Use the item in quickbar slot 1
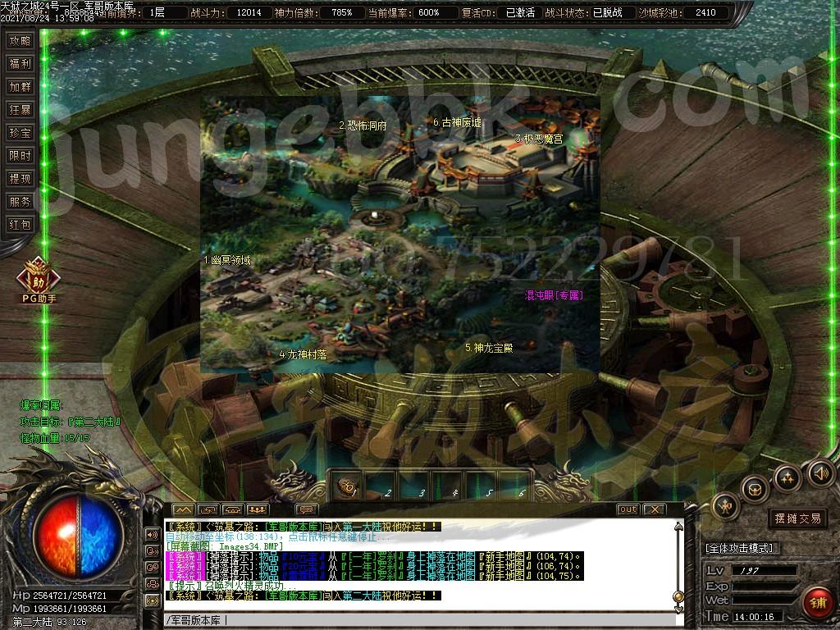The height and width of the screenshot is (630, 840). click(349, 486)
